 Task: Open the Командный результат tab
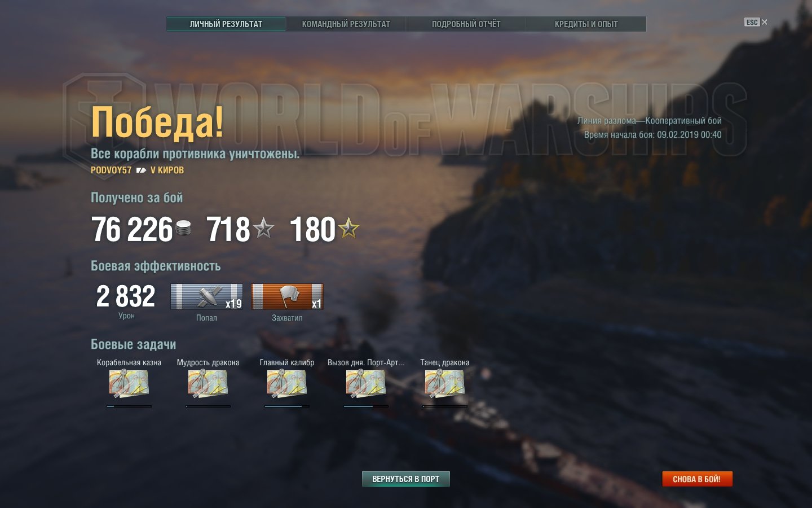coord(346,24)
